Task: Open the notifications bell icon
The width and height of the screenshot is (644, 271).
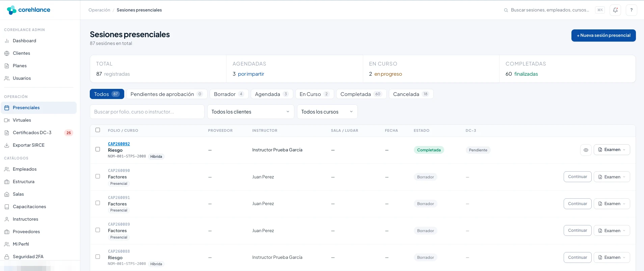Action: (x=615, y=10)
